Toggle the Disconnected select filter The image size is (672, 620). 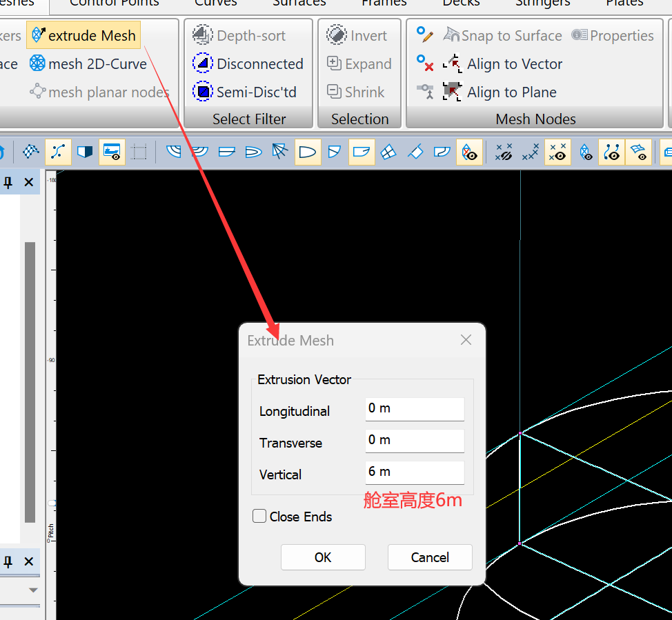[x=248, y=64]
